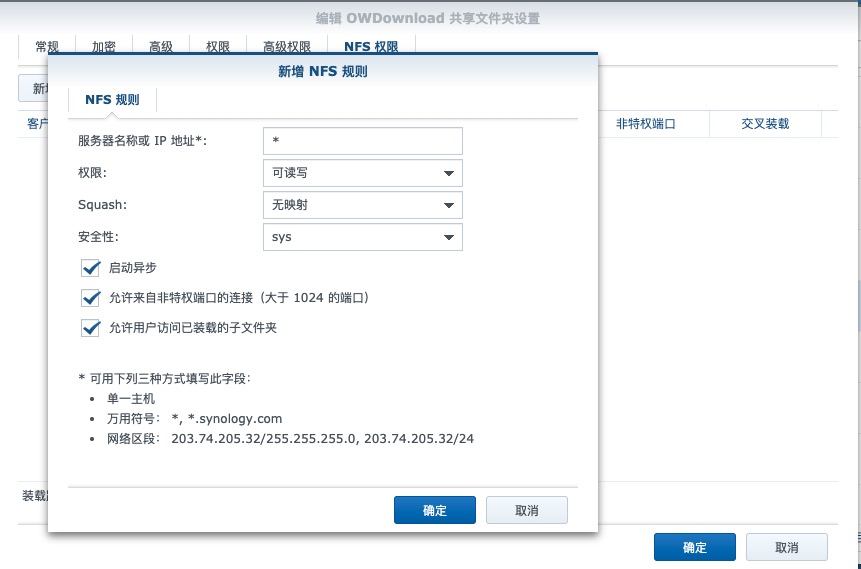Cancel the new NFS rule dialog
This screenshot has height=569, width=861.
click(x=526, y=510)
